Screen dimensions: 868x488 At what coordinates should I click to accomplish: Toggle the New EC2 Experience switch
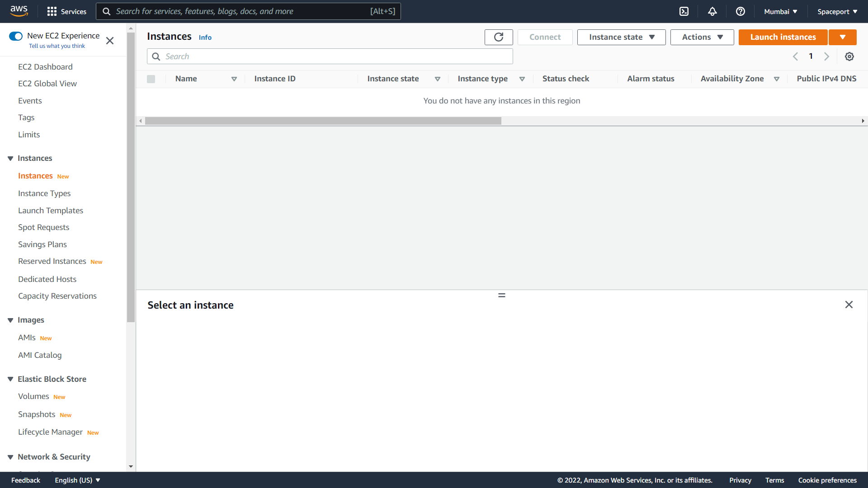(x=16, y=36)
